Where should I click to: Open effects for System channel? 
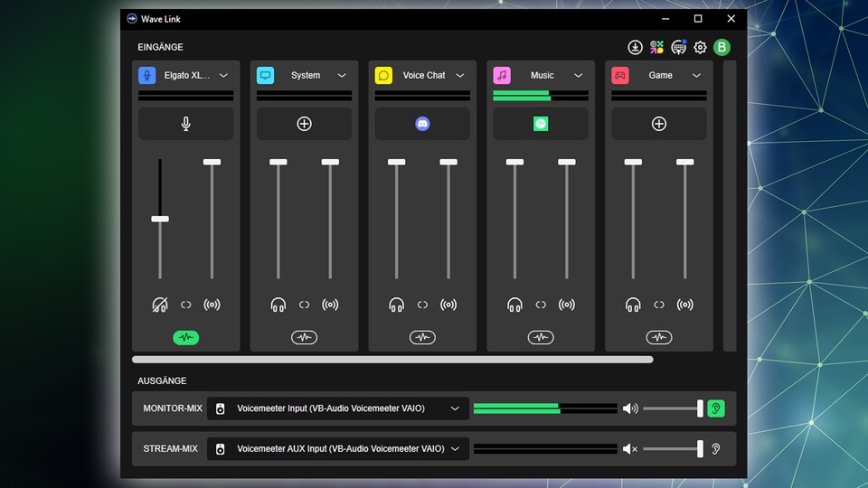pyautogui.click(x=304, y=337)
